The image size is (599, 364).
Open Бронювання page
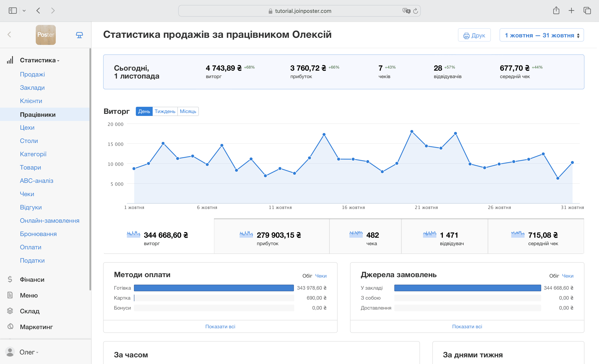(38, 234)
